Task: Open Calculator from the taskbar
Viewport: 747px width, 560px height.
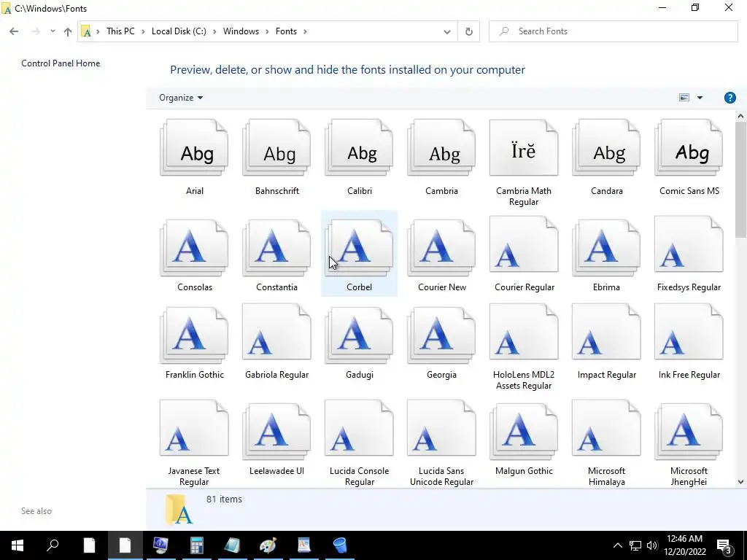Action: [197, 545]
